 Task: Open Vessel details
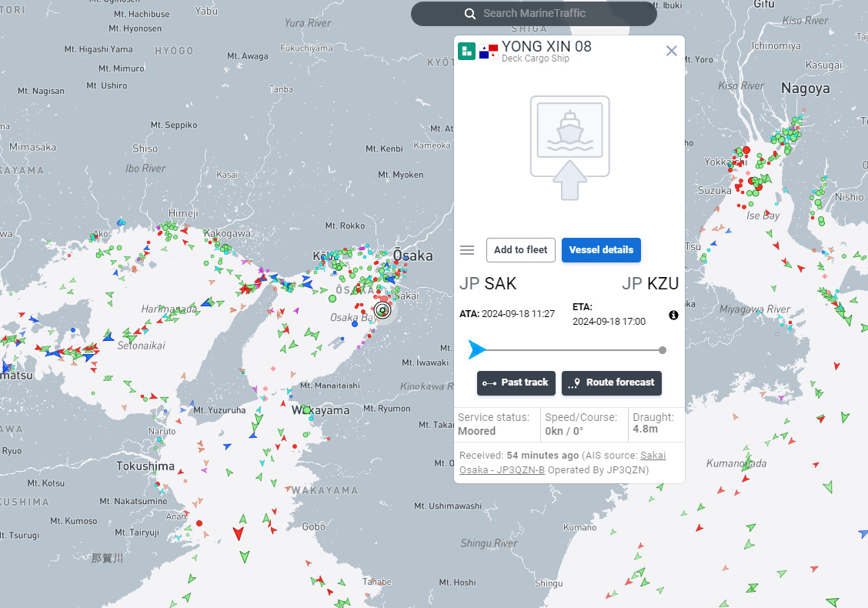[x=601, y=250]
